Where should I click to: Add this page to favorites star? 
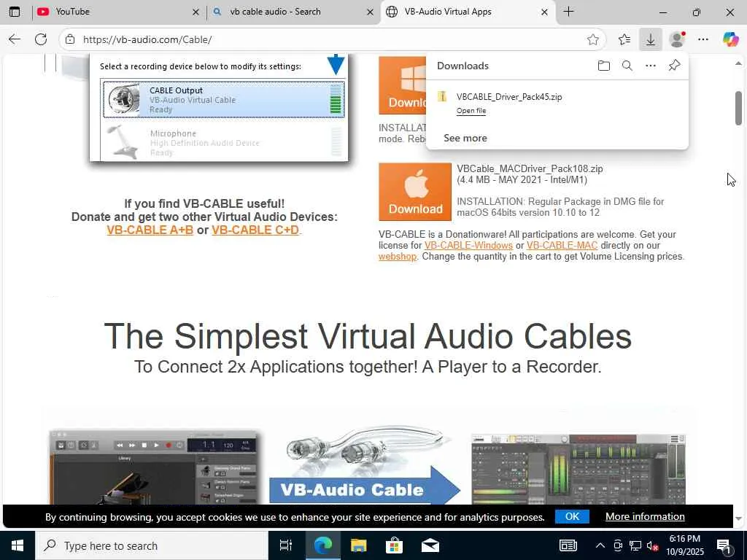pos(592,39)
